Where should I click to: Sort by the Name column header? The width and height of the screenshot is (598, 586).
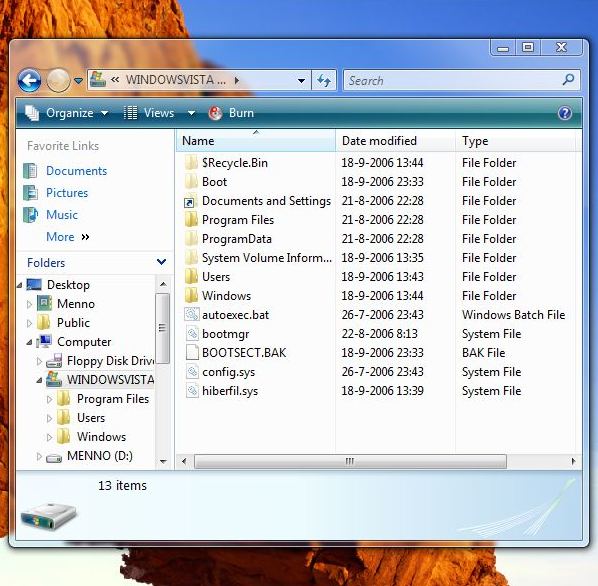[x=256, y=141]
